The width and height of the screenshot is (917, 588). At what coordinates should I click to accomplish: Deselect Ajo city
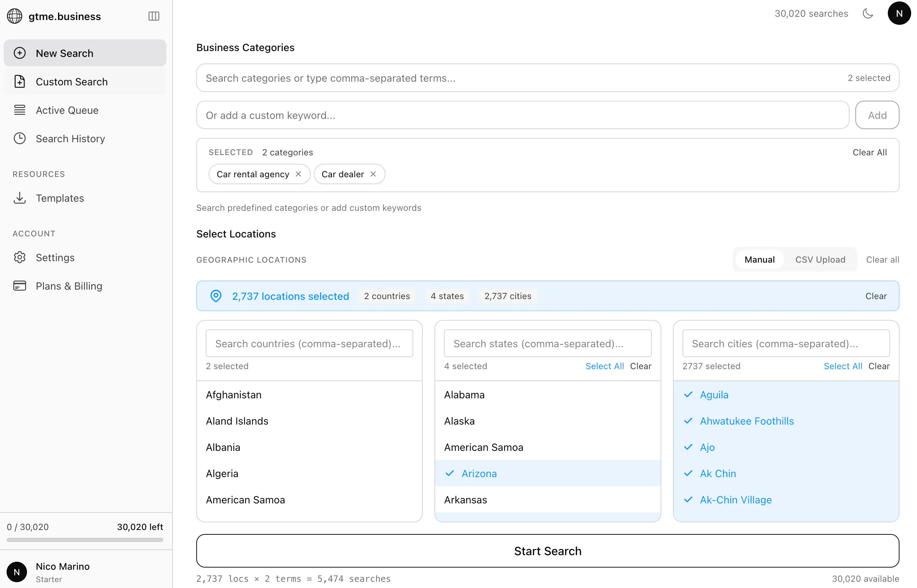(x=786, y=447)
